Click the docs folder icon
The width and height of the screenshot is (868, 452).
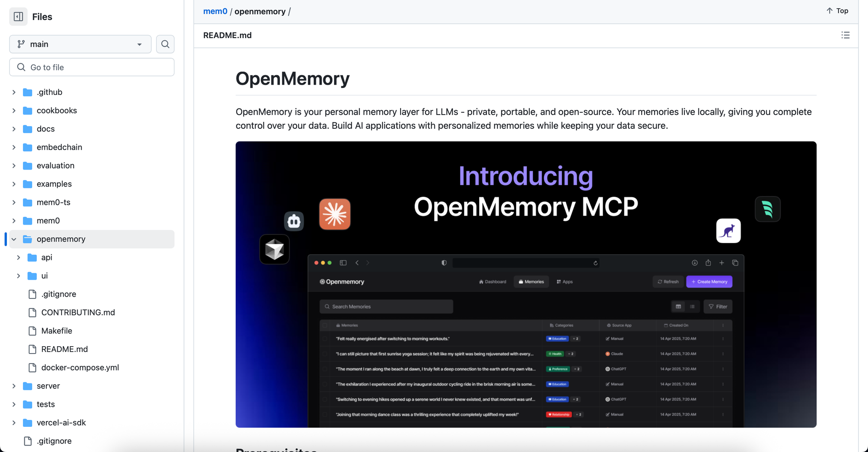pyautogui.click(x=27, y=129)
